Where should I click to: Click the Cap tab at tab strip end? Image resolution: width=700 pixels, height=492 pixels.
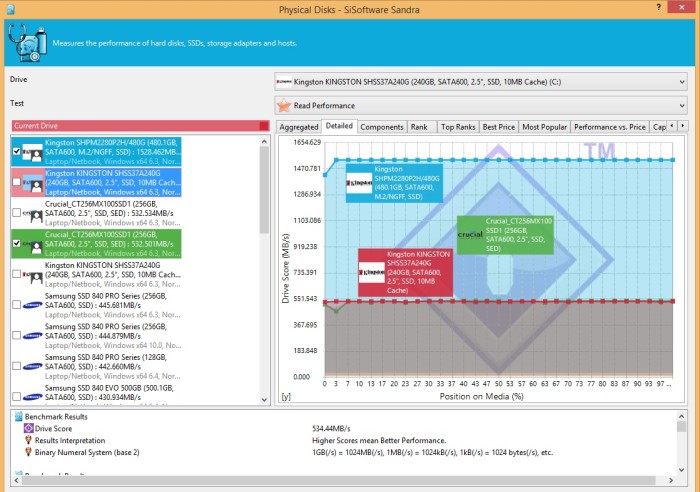click(658, 127)
